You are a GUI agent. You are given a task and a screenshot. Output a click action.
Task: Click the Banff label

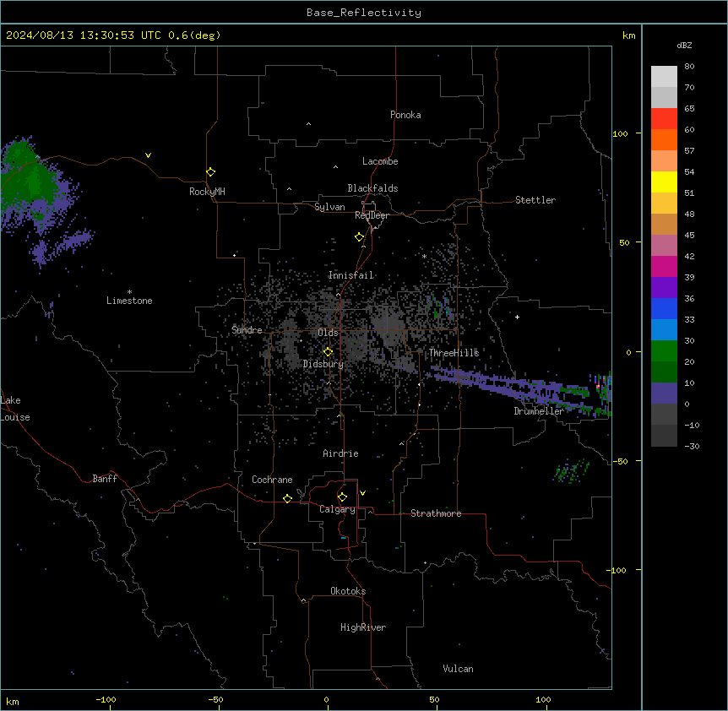point(105,479)
